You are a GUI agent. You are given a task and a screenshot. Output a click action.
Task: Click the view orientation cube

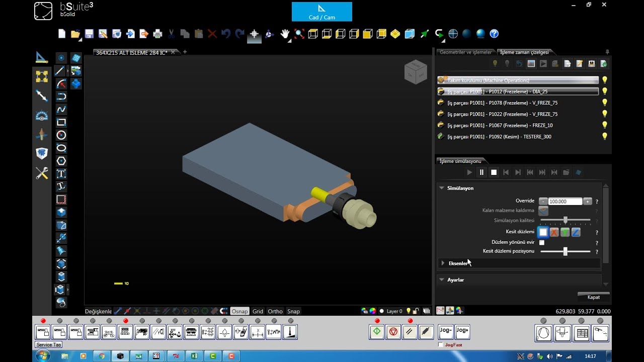416,72
